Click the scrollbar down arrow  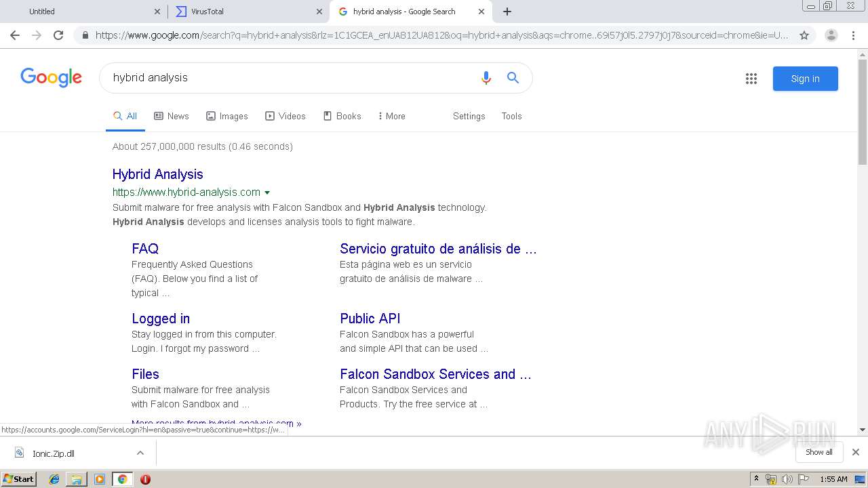pos(863,430)
